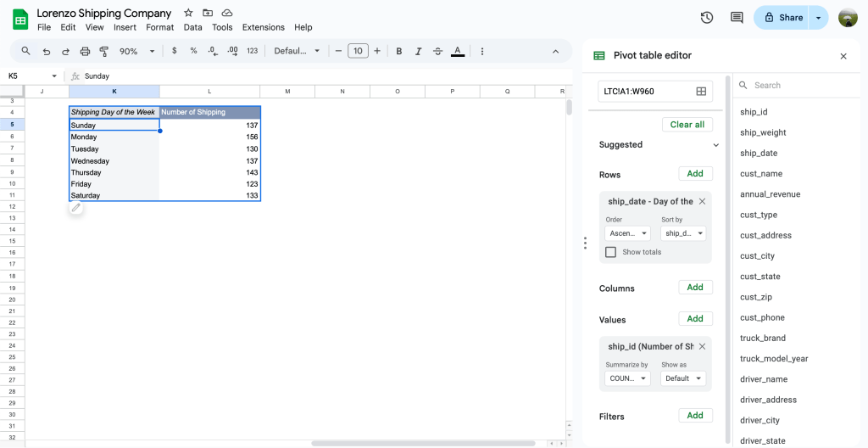Collapse the Suggested section chevron
The height and width of the screenshot is (448, 868).
point(715,145)
